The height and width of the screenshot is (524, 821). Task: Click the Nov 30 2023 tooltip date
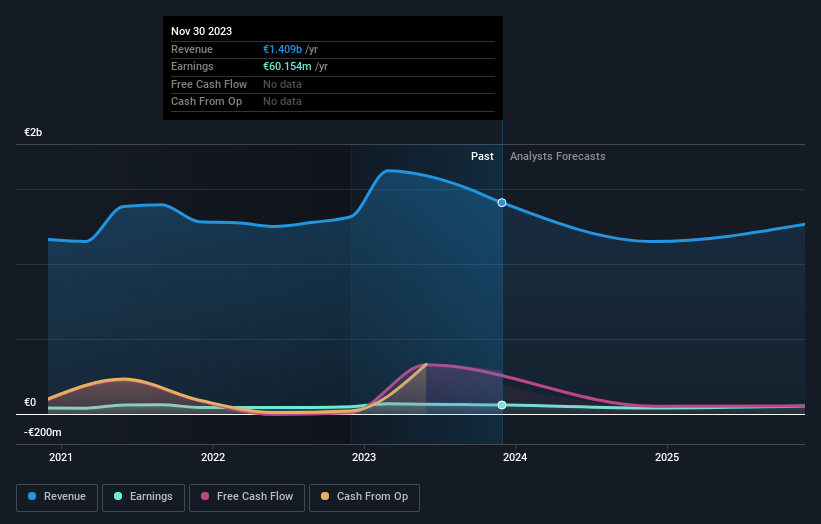point(202,31)
